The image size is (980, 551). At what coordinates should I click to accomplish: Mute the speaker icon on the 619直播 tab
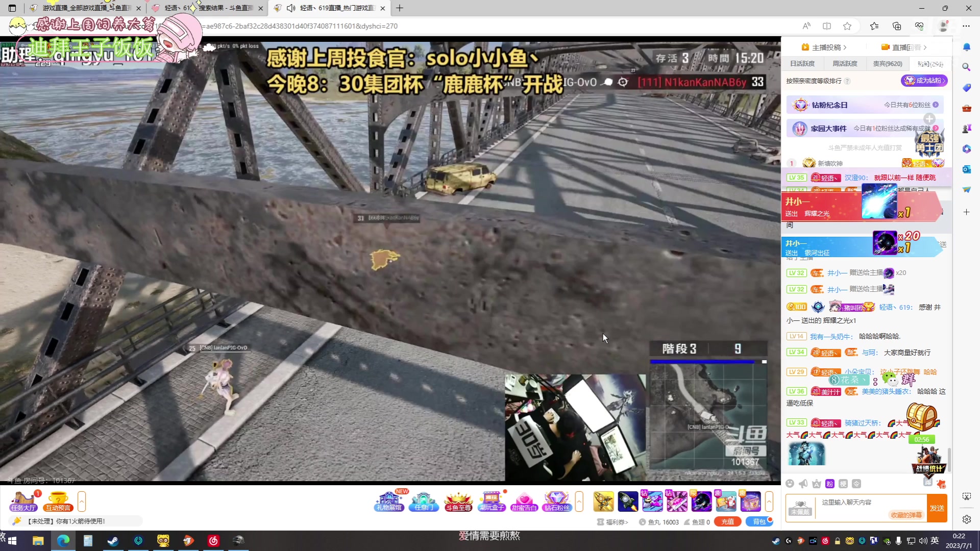[291, 8]
